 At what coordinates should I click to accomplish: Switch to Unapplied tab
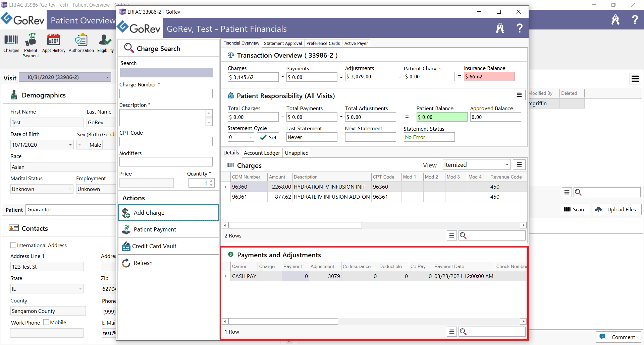point(297,153)
